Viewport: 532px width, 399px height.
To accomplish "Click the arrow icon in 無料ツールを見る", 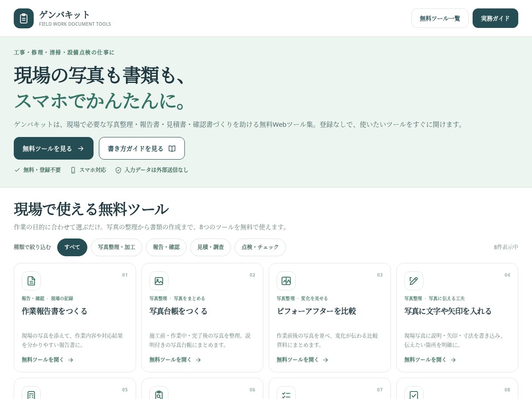I will [x=81, y=149].
